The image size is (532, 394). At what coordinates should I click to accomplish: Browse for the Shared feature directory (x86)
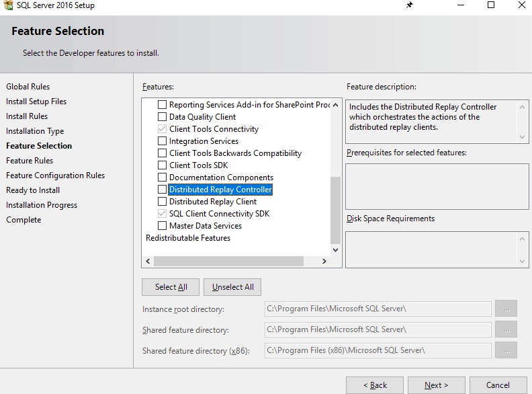click(x=506, y=350)
